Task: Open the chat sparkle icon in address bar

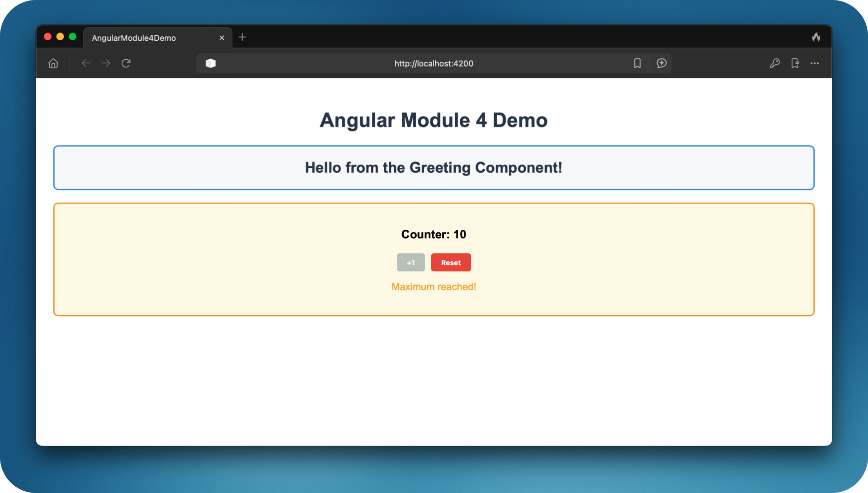Action: tap(661, 63)
